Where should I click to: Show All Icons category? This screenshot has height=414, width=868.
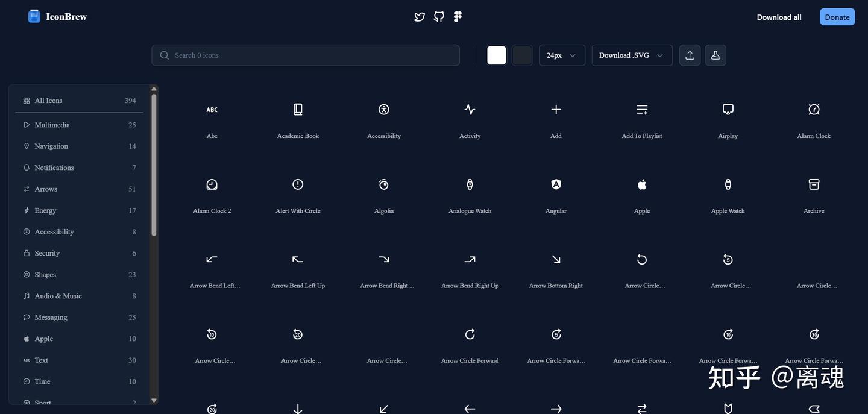pos(80,101)
